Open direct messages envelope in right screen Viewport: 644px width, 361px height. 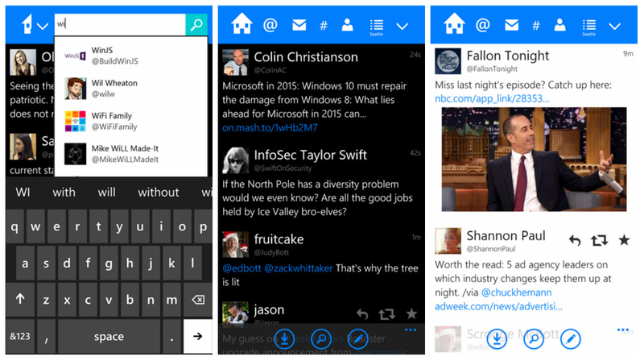511,26
